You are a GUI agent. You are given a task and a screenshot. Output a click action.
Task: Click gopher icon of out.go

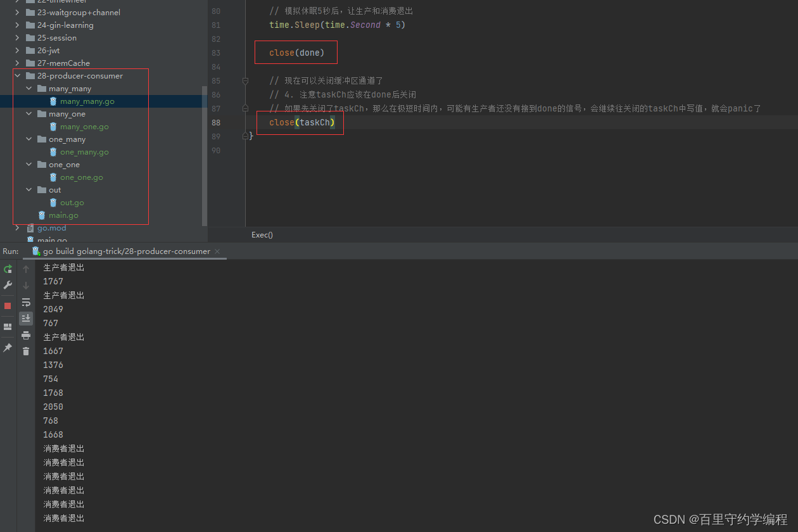[53, 203]
